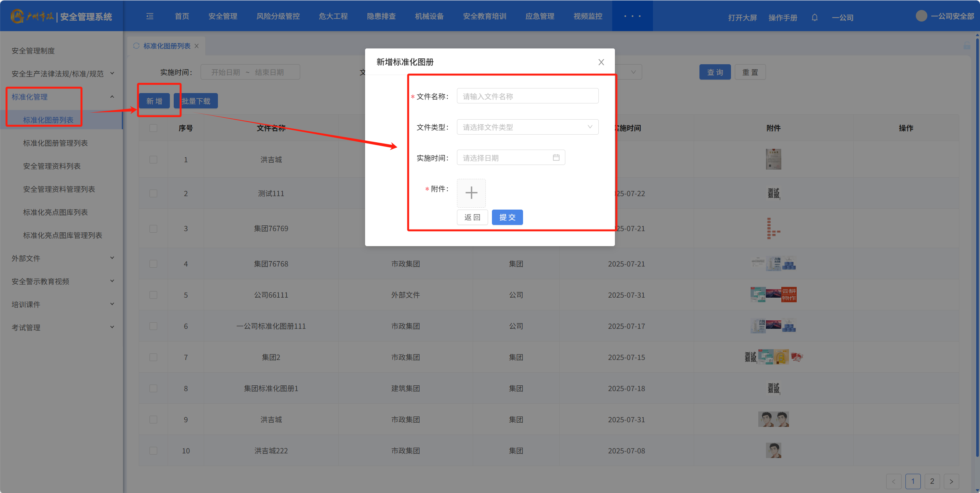
Task: Close the 标准化图册列表 tab with its X
Action: (197, 46)
